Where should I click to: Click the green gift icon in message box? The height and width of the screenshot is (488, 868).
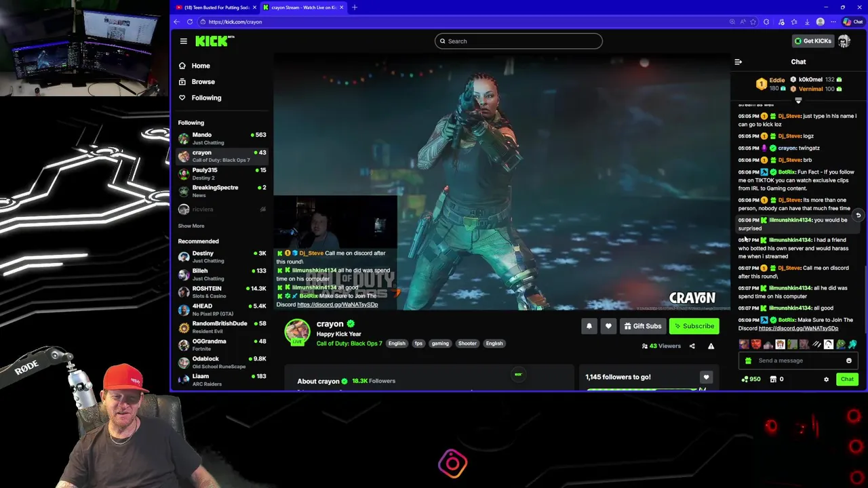click(x=748, y=361)
